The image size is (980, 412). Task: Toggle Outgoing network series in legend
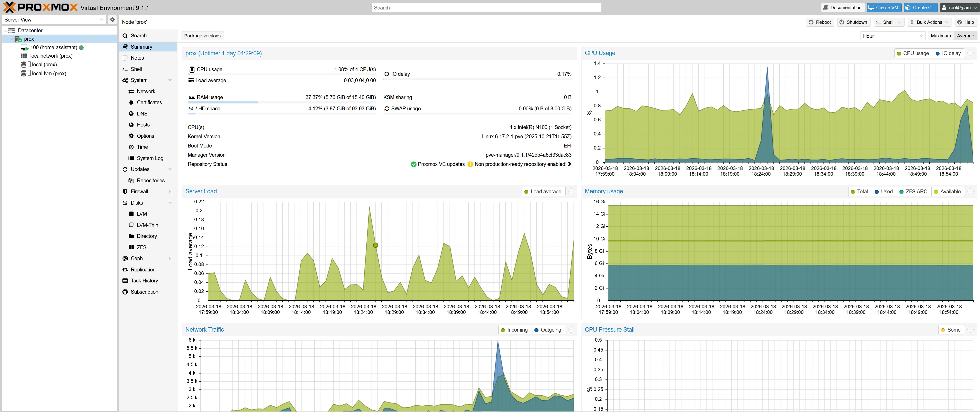pos(548,330)
